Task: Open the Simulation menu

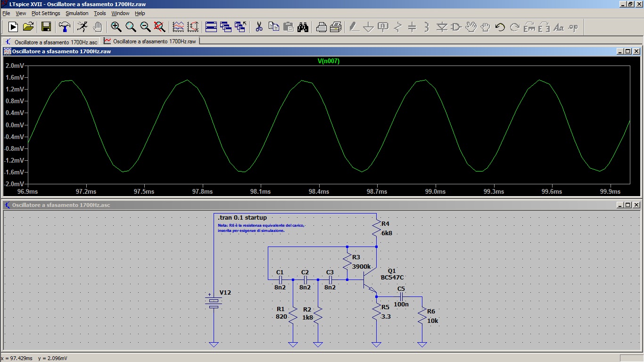Action: click(77, 13)
